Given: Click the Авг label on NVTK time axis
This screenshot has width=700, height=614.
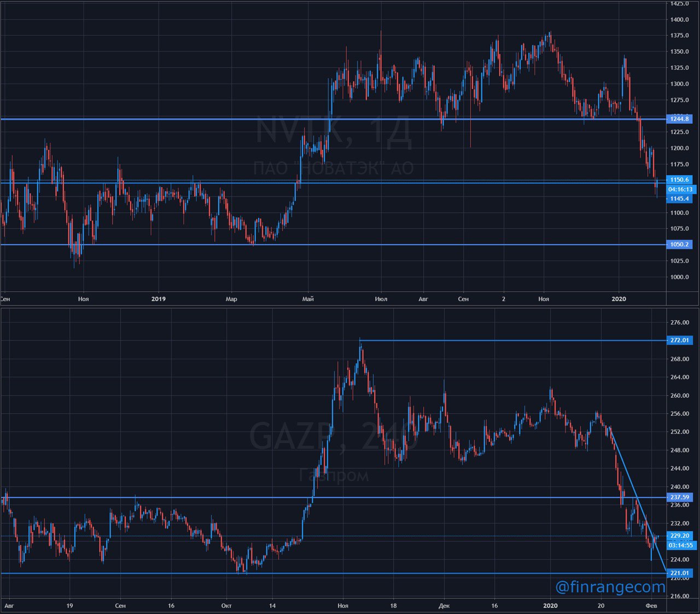Looking at the screenshot, I should coord(423,299).
